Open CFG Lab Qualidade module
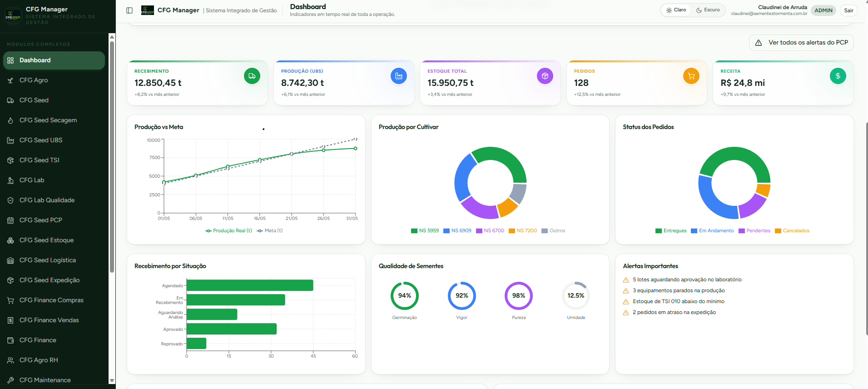This screenshot has height=389, width=868. coord(54,200)
